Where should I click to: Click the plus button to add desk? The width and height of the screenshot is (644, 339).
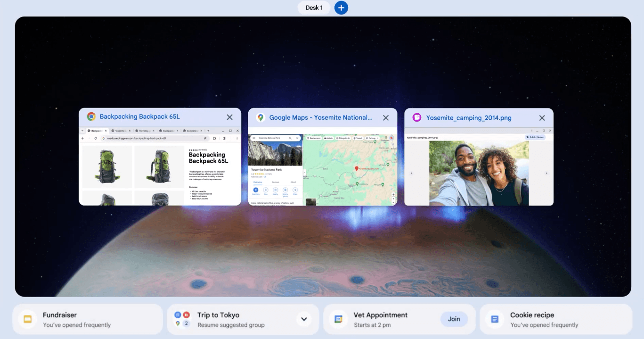coord(341,8)
